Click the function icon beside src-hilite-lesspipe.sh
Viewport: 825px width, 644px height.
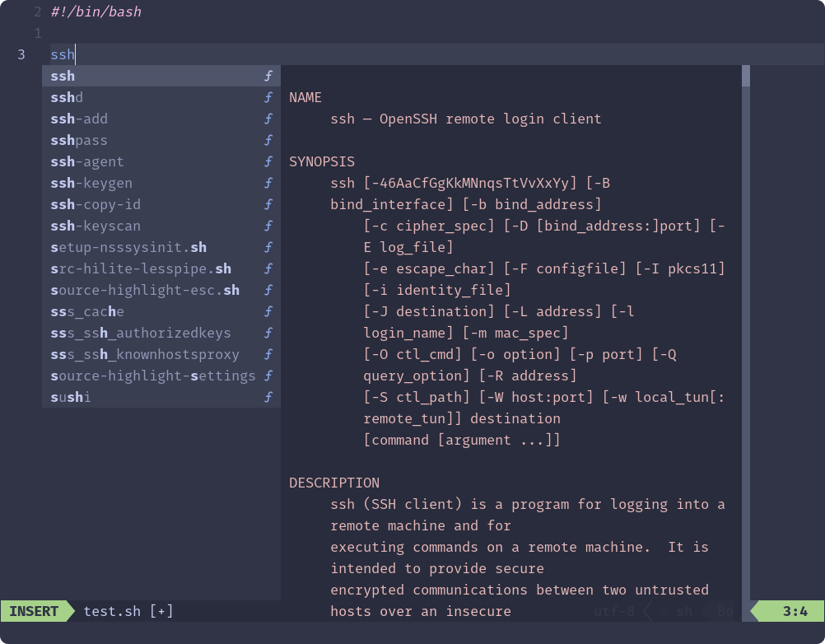point(268,268)
